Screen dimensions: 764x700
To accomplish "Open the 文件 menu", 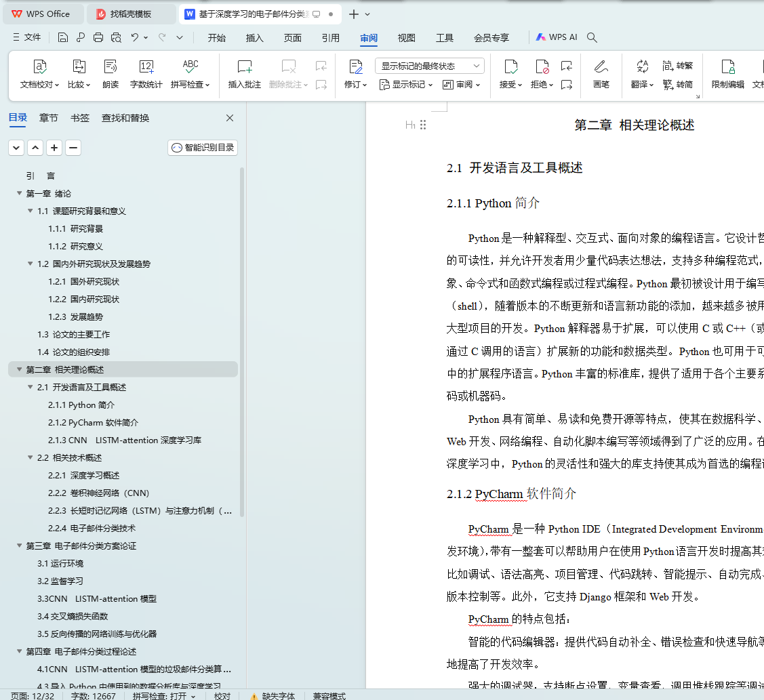I will click(x=27, y=37).
